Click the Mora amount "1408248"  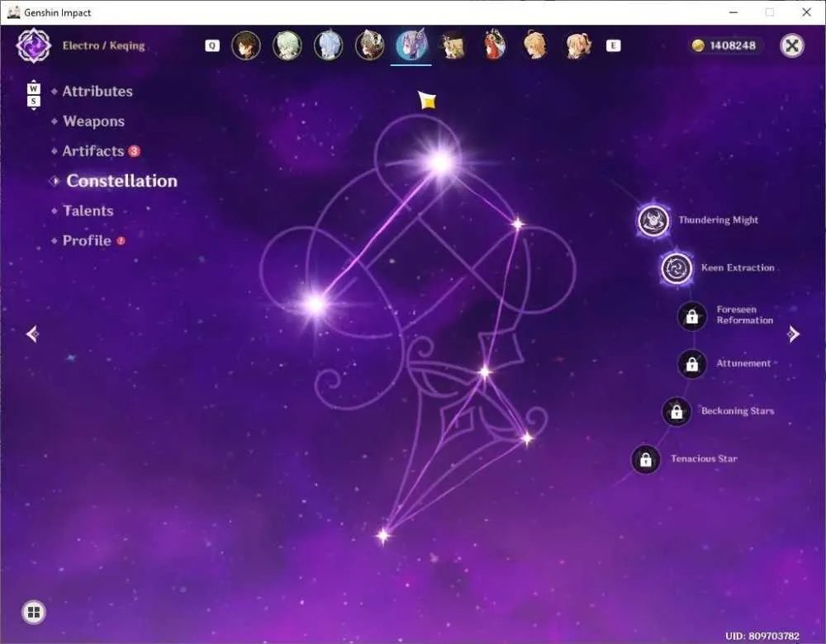(733, 45)
